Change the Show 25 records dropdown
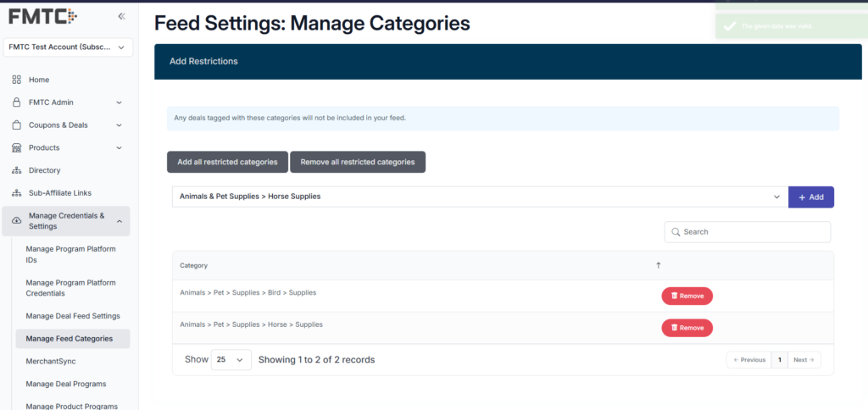This screenshot has width=868, height=410. coord(231,359)
